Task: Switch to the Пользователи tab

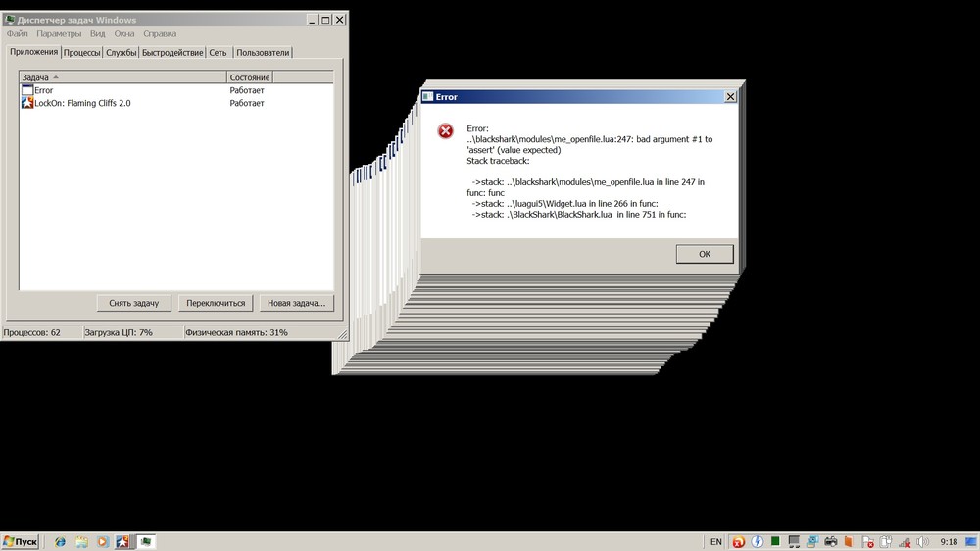Action: click(x=263, y=53)
